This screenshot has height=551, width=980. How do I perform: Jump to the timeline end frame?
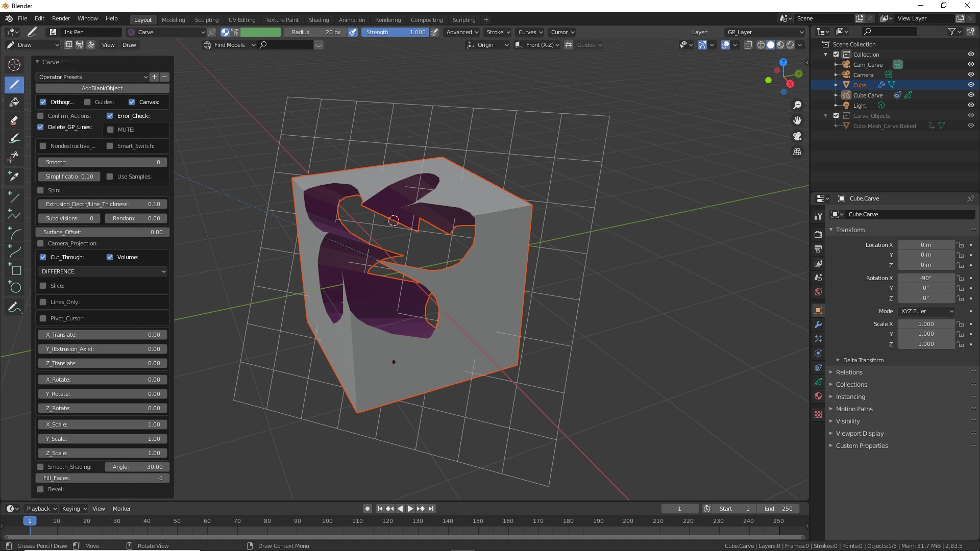click(x=431, y=509)
